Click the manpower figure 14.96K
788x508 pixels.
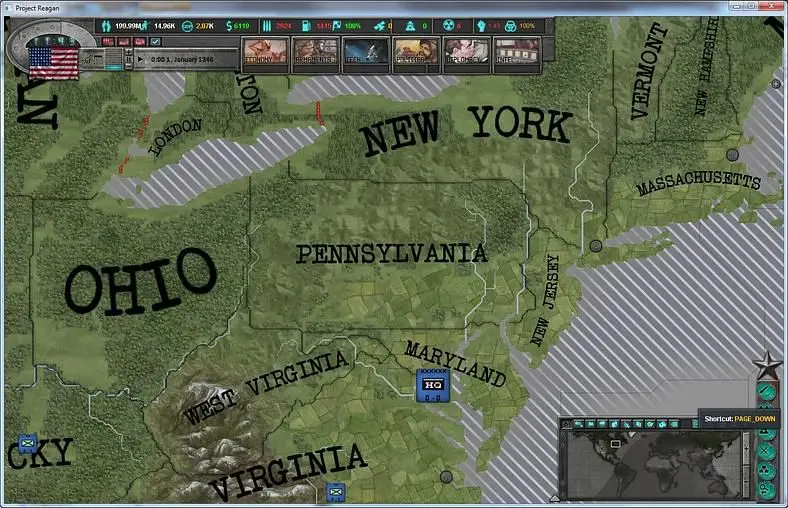click(164, 26)
